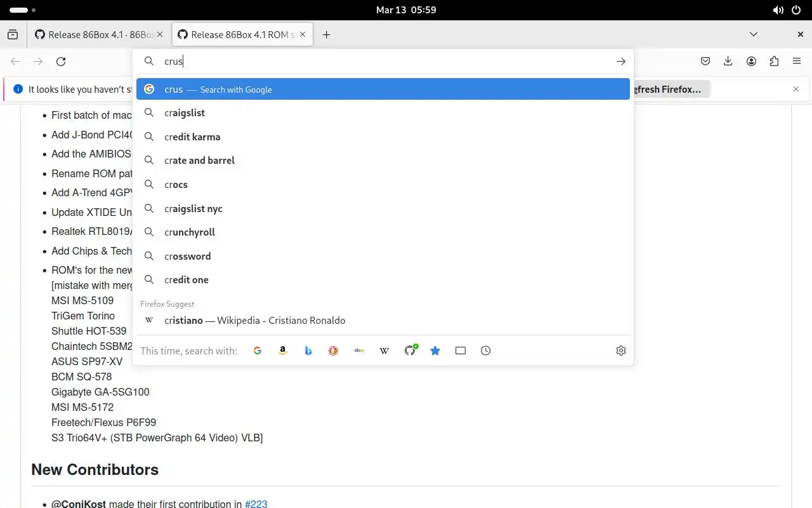This screenshot has height=508, width=812.
Task: Click the 'New Contributors' heading
Action: (95, 469)
